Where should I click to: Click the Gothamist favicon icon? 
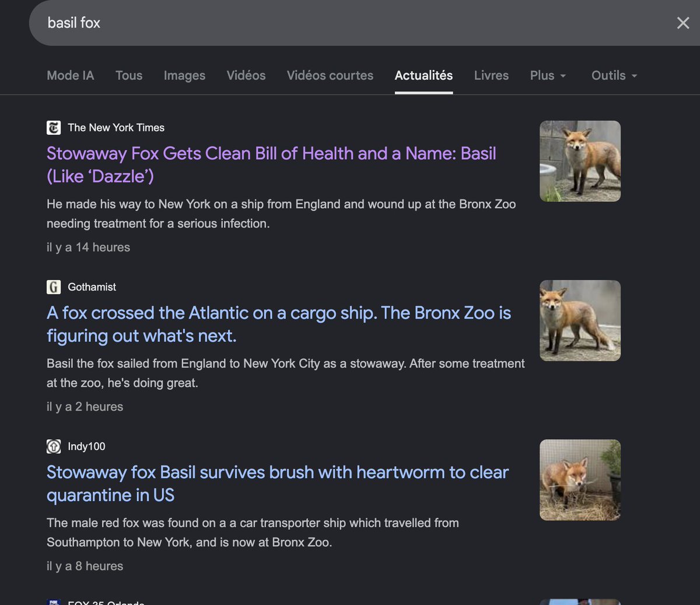pyautogui.click(x=54, y=286)
